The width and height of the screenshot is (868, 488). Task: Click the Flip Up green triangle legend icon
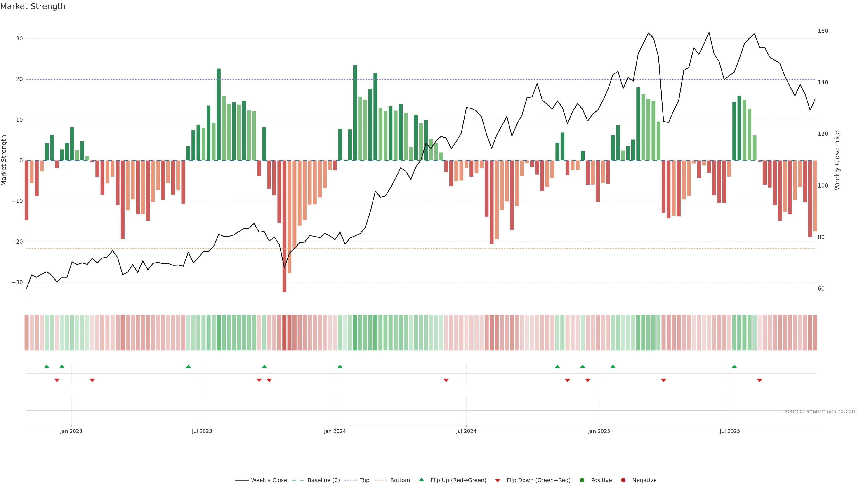tap(421, 480)
